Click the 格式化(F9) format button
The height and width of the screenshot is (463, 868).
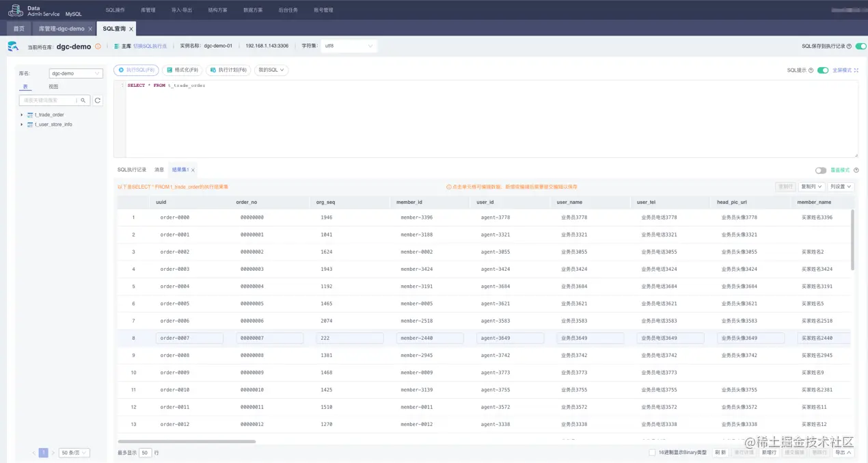(182, 70)
